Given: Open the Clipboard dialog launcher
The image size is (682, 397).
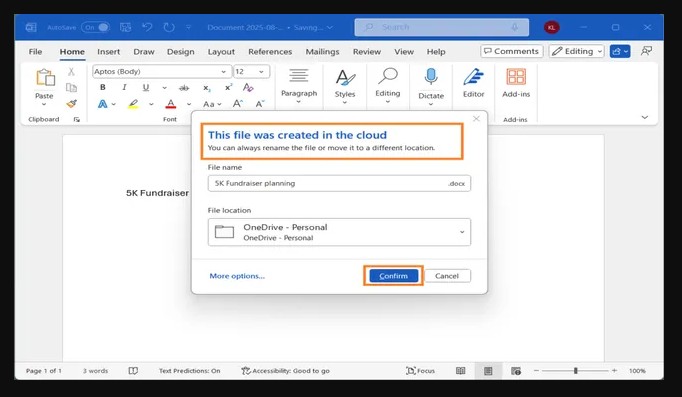Looking at the screenshot, I should pos(77,120).
